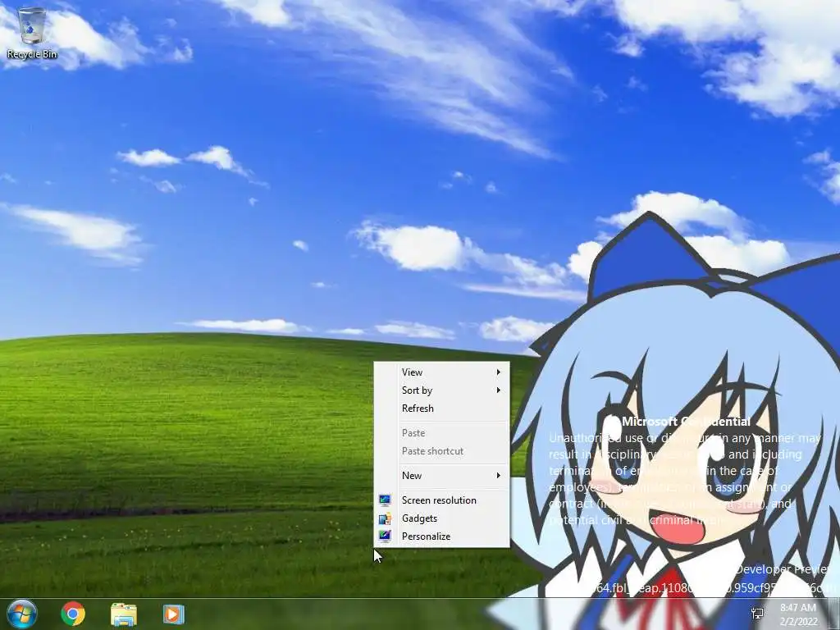This screenshot has width=840, height=630.
Task: Expand the arrow beside New
Action: pos(498,476)
